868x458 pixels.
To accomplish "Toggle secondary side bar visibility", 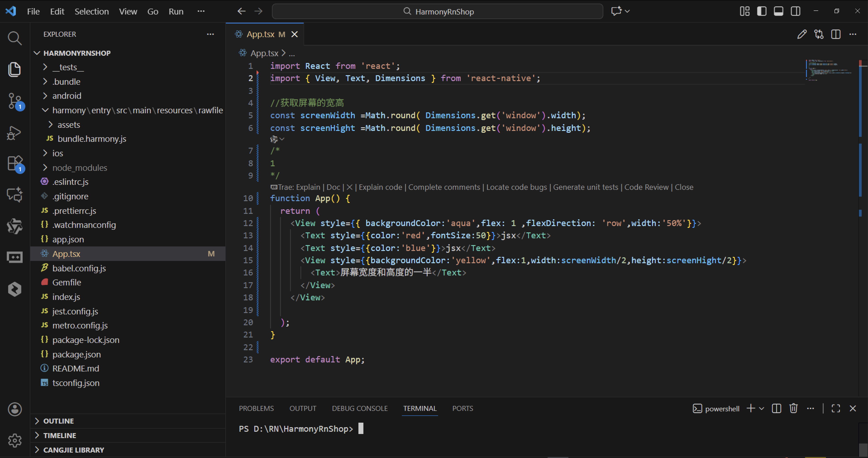I will coord(795,11).
